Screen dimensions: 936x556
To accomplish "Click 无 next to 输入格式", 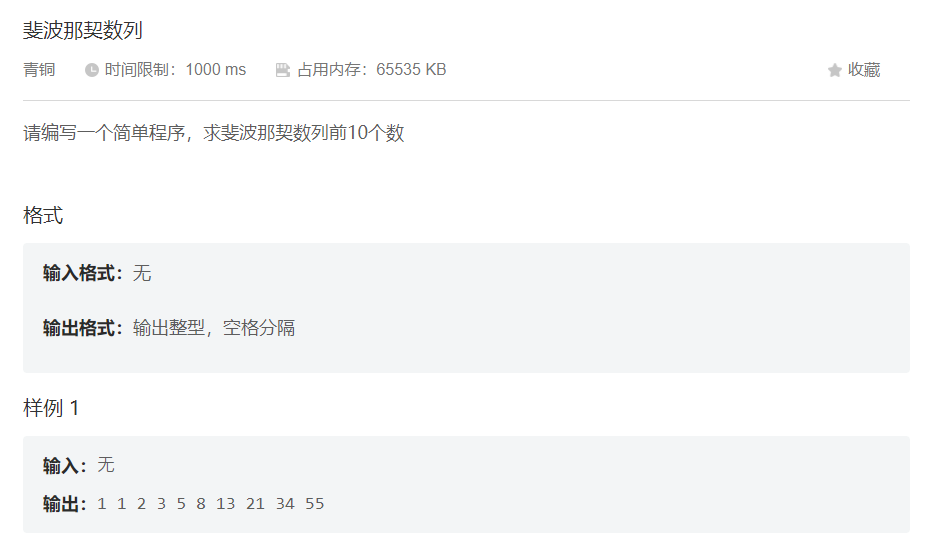I will tap(142, 274).
